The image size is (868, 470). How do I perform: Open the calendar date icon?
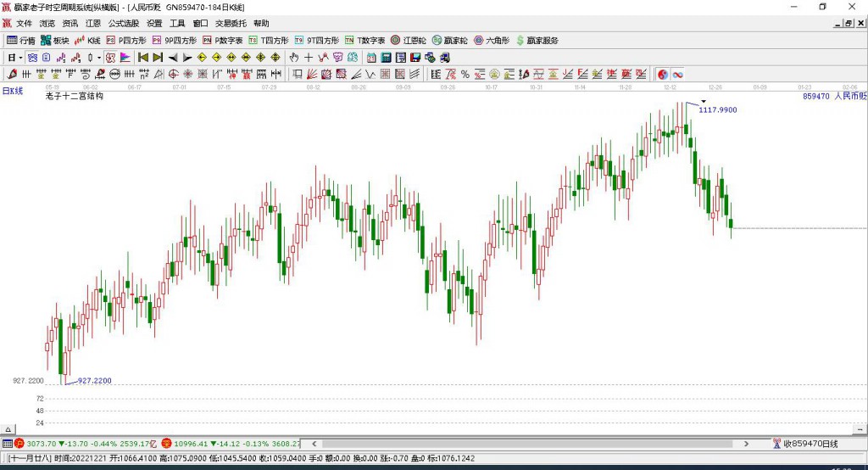(x=371, y=57)
